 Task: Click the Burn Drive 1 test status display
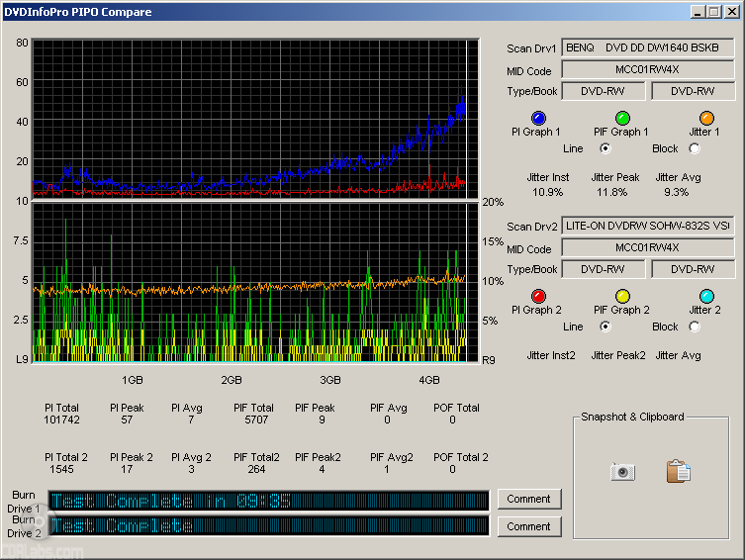click(x=268, y=501)
